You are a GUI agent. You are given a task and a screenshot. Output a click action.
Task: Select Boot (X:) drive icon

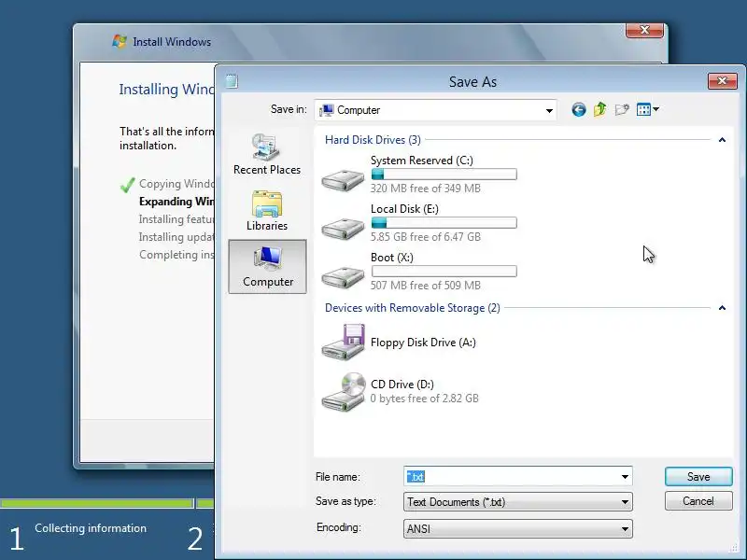pyautogui.click(x=343, y=277)
